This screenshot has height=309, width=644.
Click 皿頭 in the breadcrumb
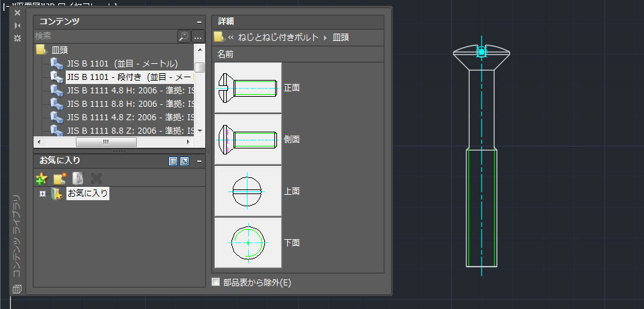pos(341,38)
